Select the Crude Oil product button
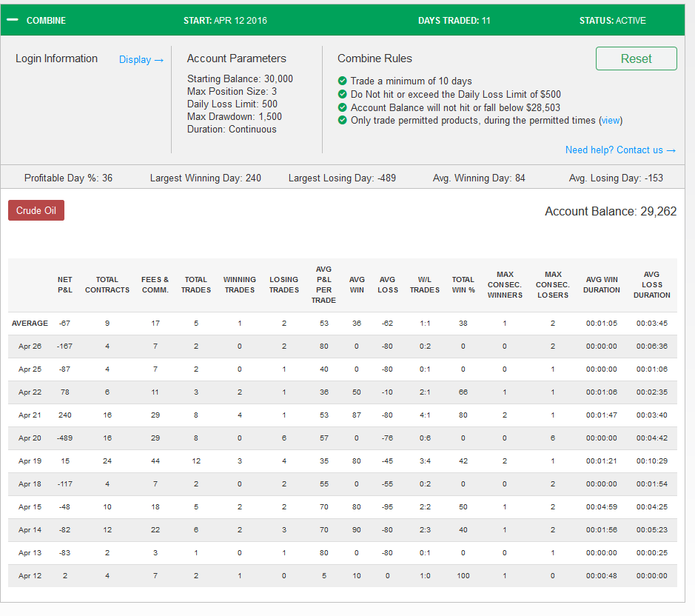The image size is (695, 616). pyautogui.click(x=36, y=210)
